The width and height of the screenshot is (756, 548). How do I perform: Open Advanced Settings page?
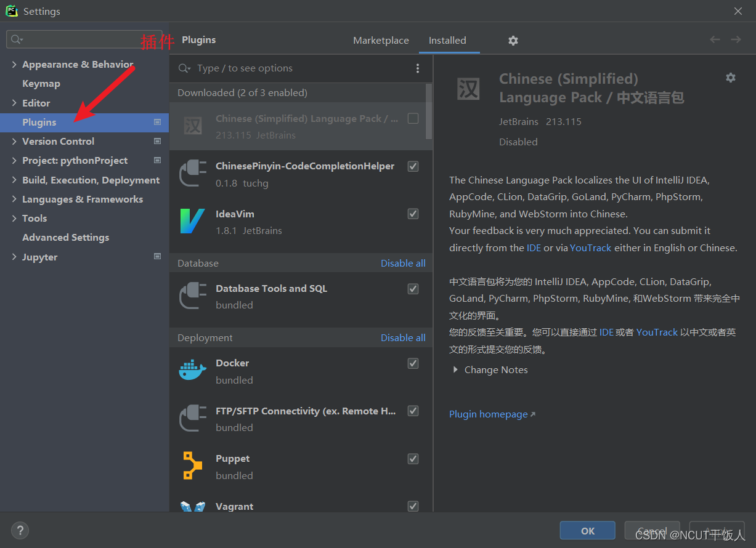(66, 237)
